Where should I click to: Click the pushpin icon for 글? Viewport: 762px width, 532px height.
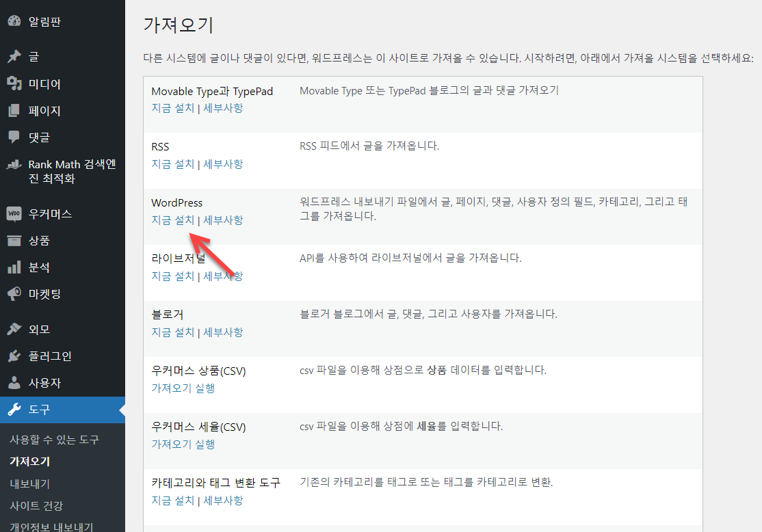point(14,56)
